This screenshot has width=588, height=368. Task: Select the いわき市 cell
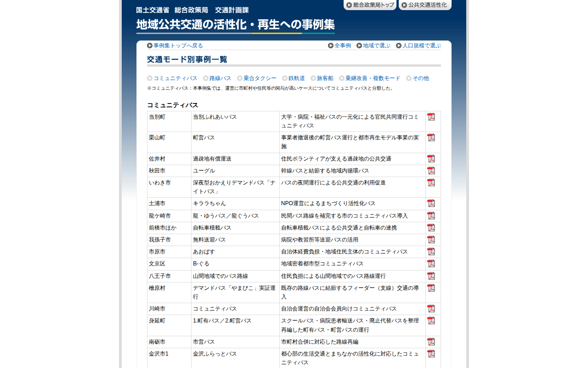169,187
